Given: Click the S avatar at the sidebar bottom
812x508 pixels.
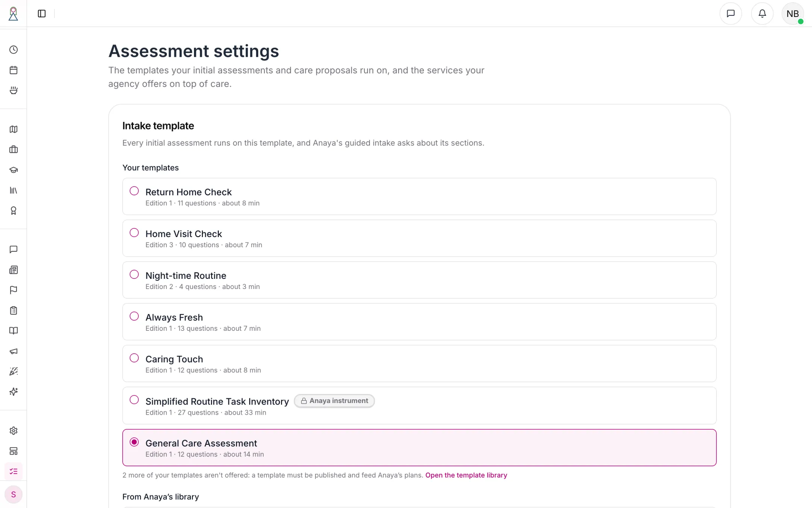Looking at the screenshot, I should coord(14,494).
